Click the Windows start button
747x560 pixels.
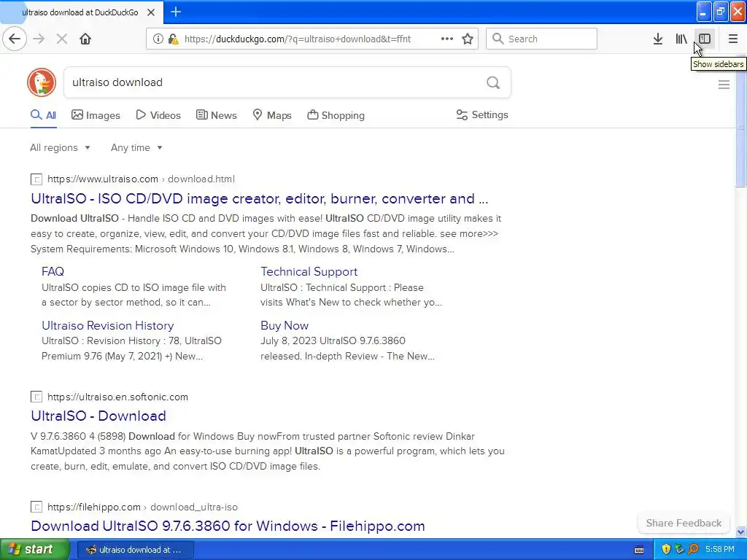[34, 550]
